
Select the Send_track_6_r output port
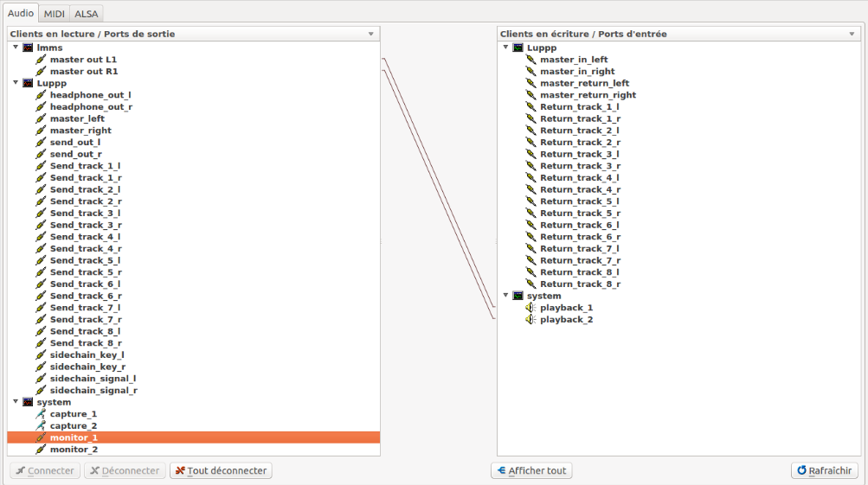pos(86,296)
